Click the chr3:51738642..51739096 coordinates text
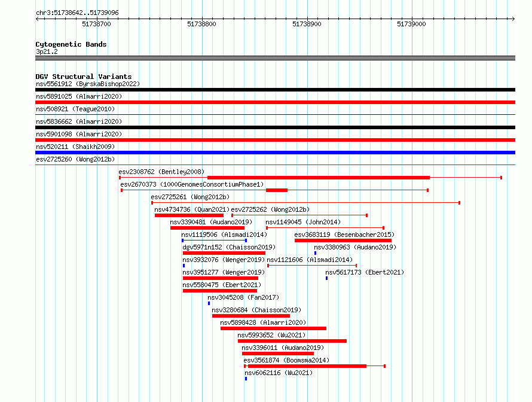 [x=77, y=13]
